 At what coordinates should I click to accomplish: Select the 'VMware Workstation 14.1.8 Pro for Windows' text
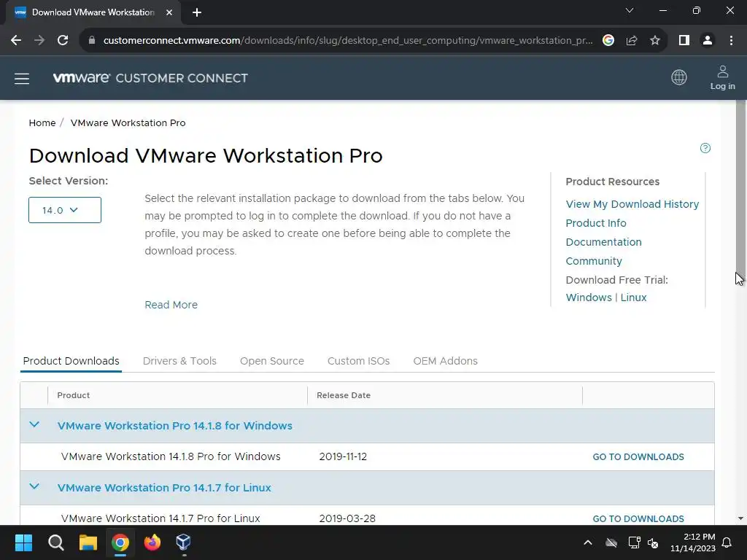point(171,456)
